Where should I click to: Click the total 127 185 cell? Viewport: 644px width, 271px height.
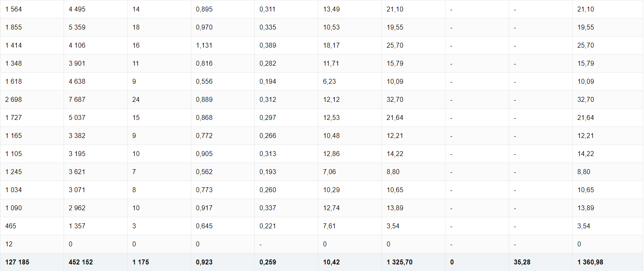(x=32, y=262)
